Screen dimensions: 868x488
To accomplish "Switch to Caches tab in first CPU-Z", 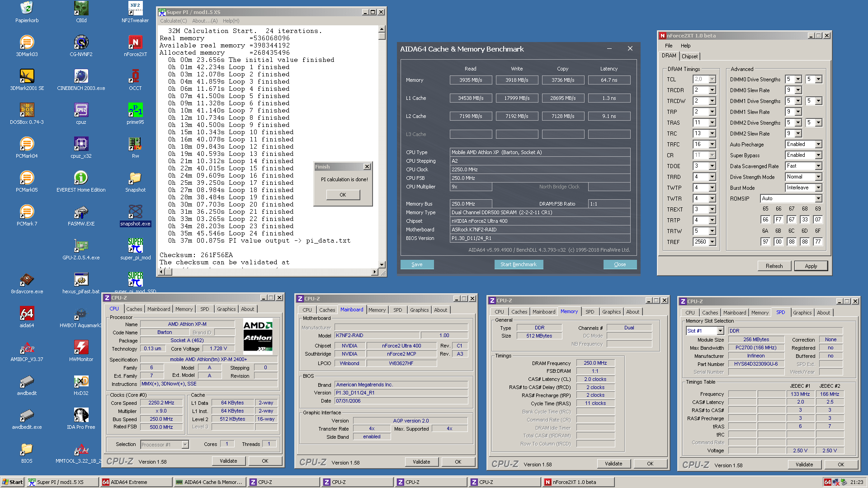I will [x=134, y=309].
